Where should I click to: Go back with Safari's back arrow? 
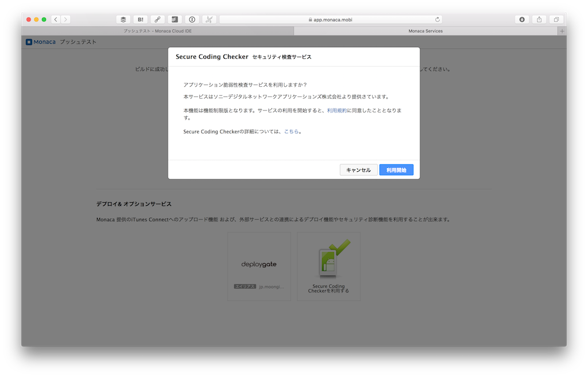point(56,20)
